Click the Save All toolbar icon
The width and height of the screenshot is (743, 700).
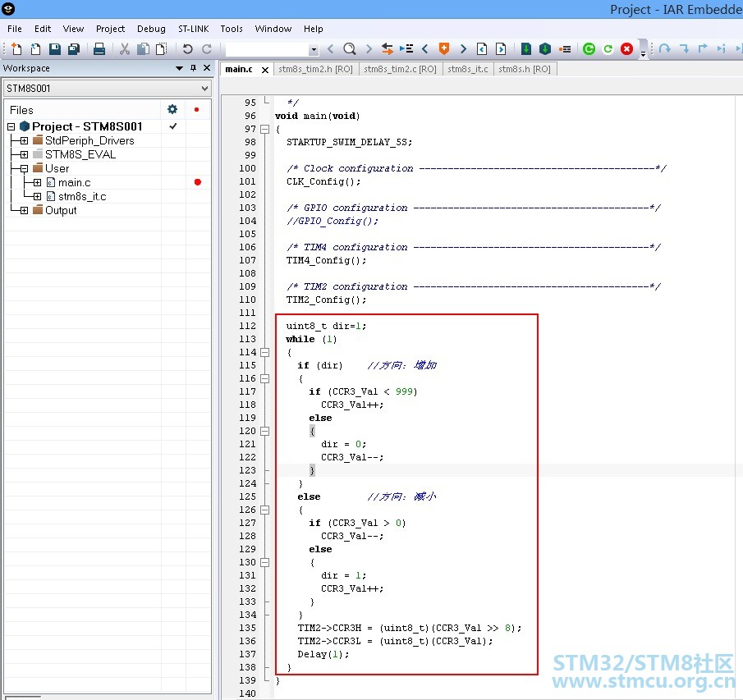click(x=74, y=48)
